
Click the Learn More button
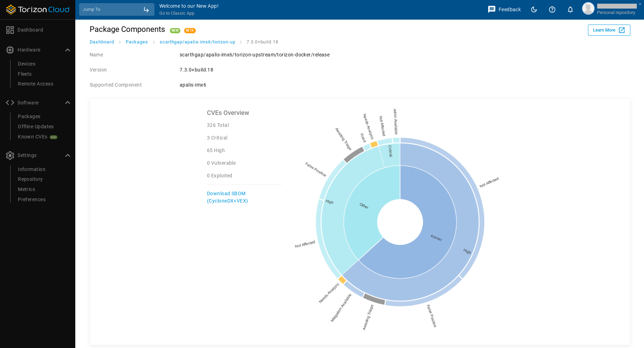tap(609, 30)
